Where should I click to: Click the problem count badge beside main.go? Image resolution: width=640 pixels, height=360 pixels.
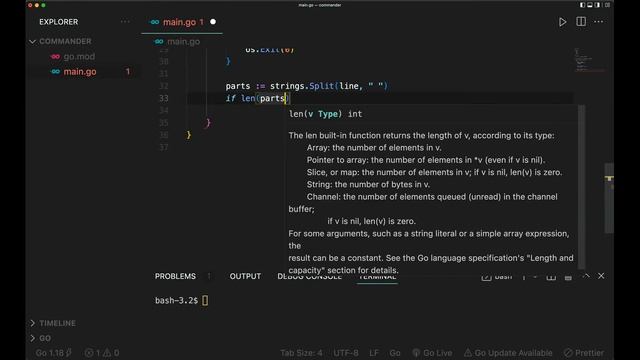[x=128, y=71]
